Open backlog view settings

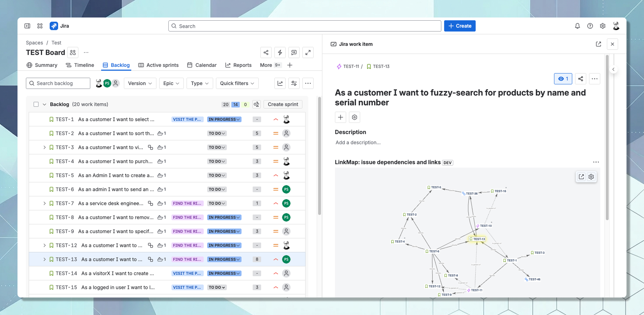pyautogui.click(x=294, y=83)
